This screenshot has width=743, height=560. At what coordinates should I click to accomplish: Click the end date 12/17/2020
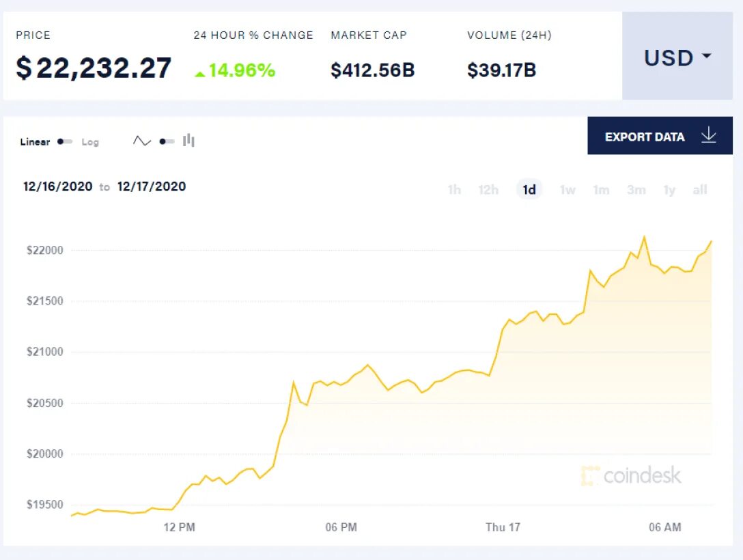(x=152, y=186)
